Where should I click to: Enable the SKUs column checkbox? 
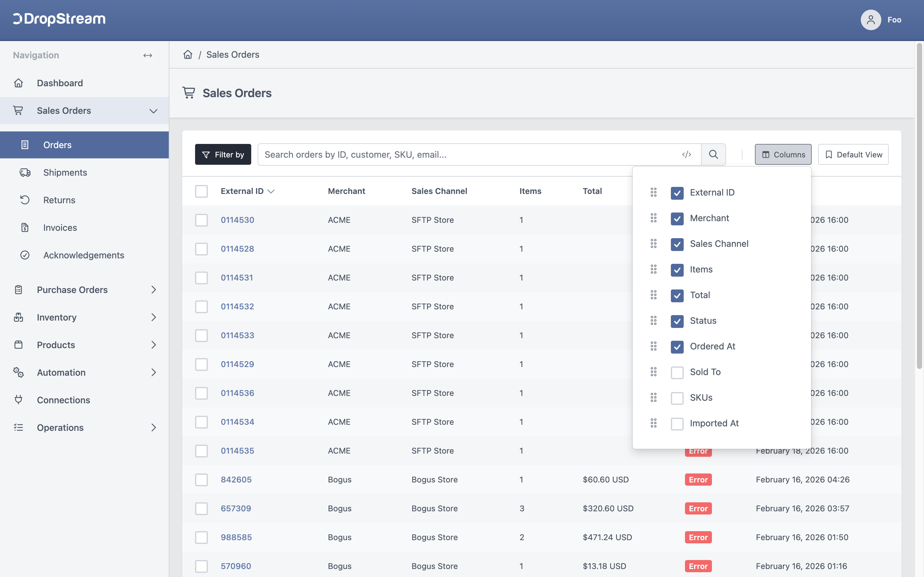pos(677,397)
